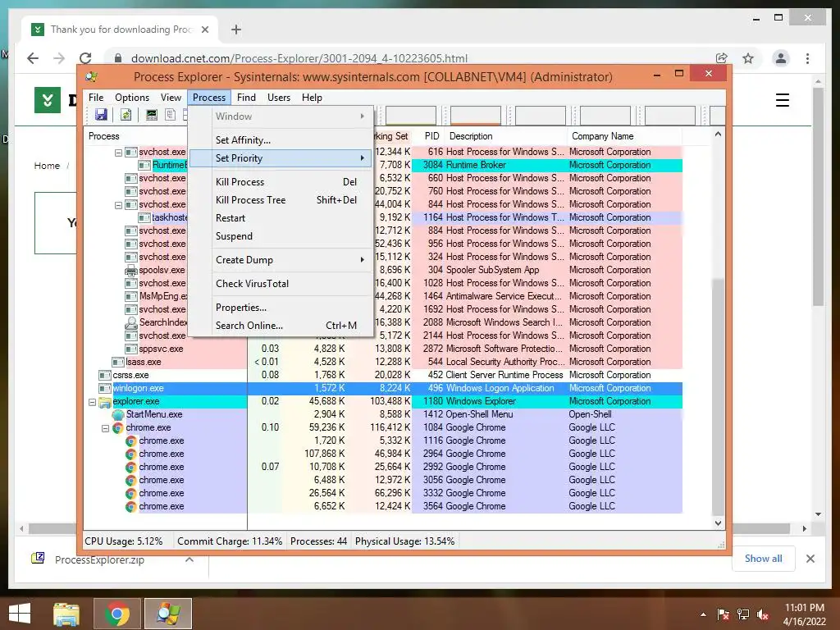
Task: Choose Set Affinity... from Process menu
Action: [281, 140]
